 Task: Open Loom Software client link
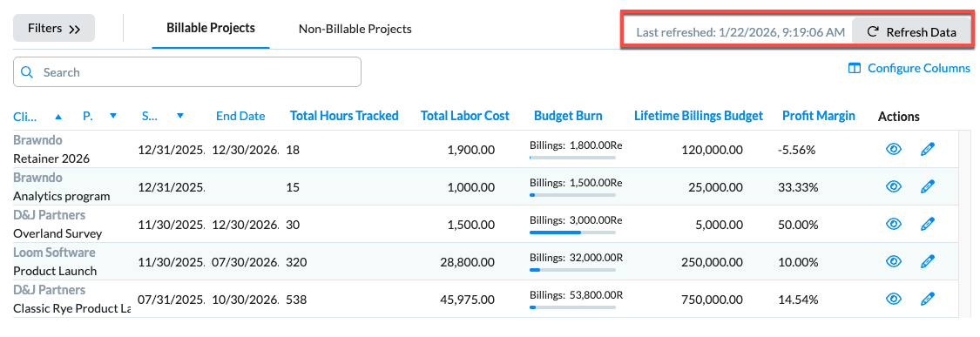pyautogui.click(x=54, y=253)
